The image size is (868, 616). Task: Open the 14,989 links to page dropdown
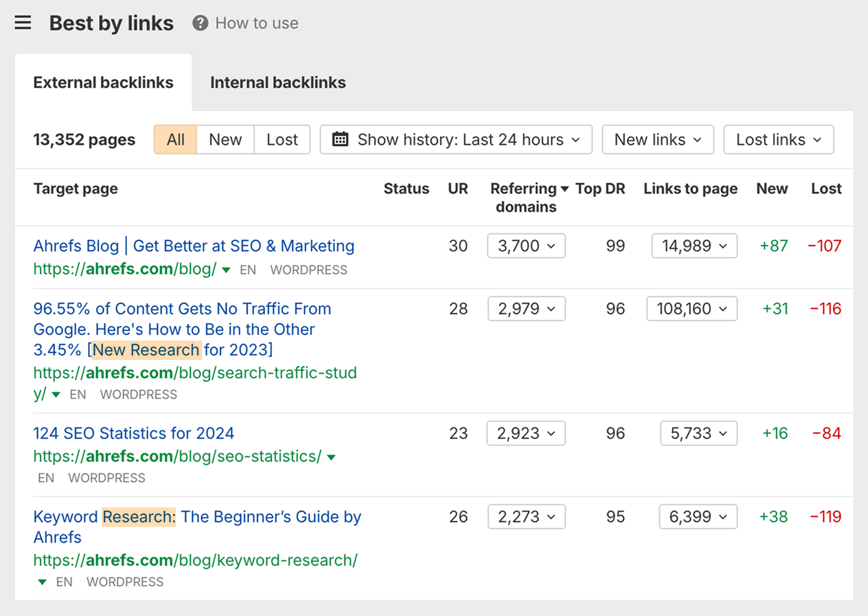(694, 246)
